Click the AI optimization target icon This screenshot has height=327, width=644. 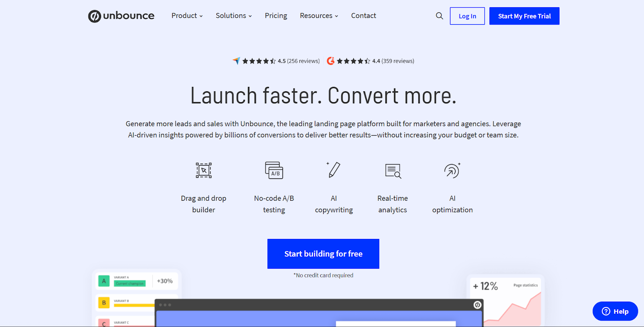click(x=452, y=171)
